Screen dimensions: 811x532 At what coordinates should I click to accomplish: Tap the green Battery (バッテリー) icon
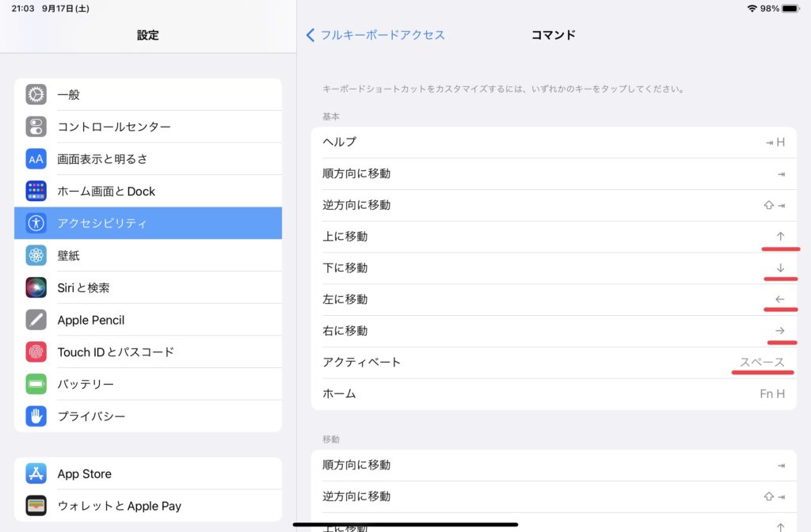(36, 385)
